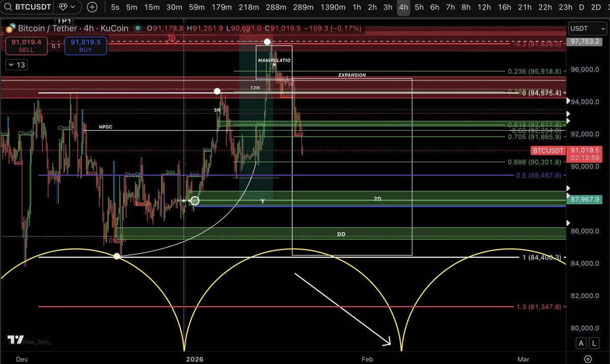Click the EXPANSION text drawing
610x364 pixels.
(352, 75)
